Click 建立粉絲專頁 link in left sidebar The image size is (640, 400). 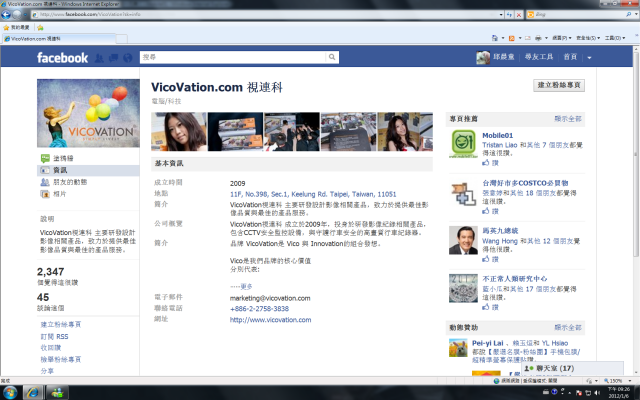pyautogui.click(x=60, y=324)
